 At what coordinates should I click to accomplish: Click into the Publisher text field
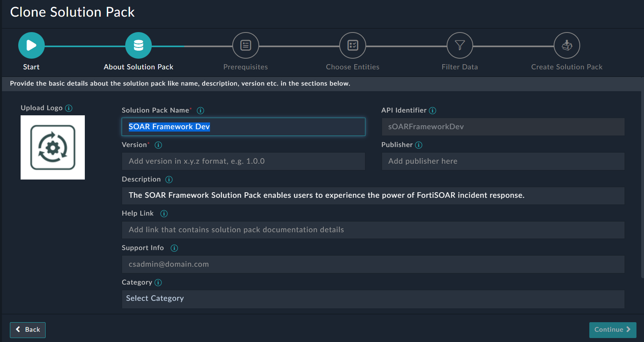[x=503, y=161]
